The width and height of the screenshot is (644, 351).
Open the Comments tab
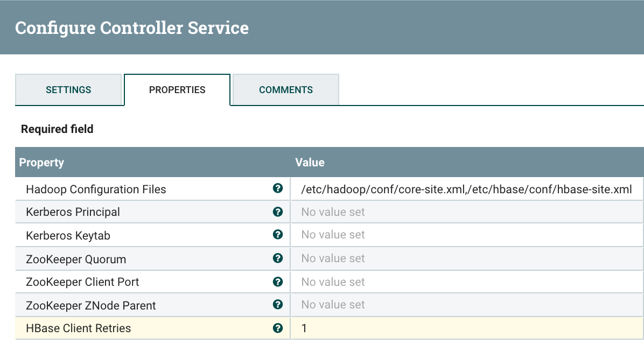pos(285,90)
